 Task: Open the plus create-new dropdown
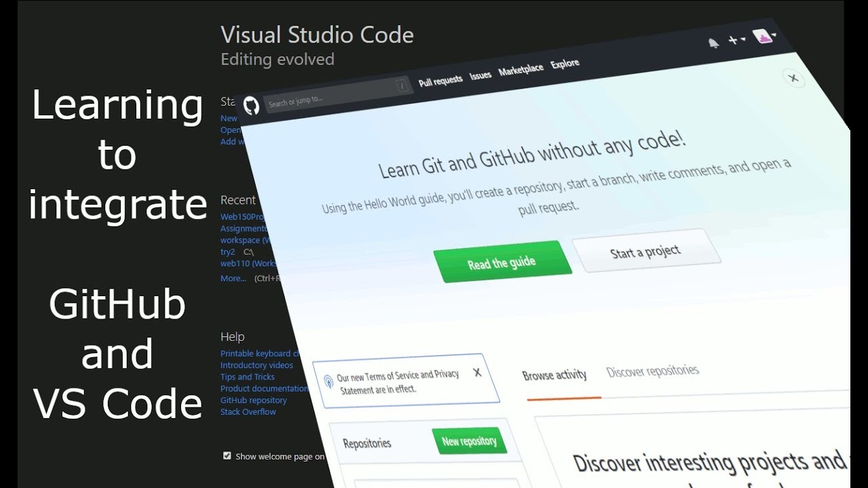click(x=736, y=40)
